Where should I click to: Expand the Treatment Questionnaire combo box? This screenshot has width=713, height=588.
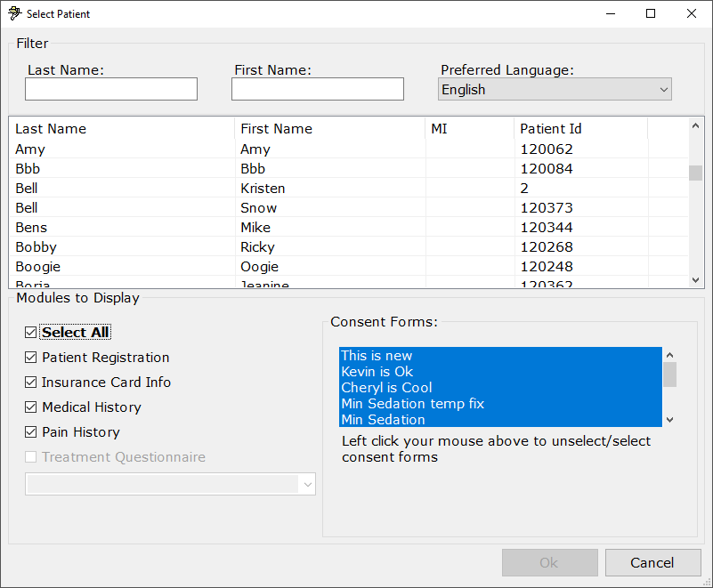click(308, 484)
